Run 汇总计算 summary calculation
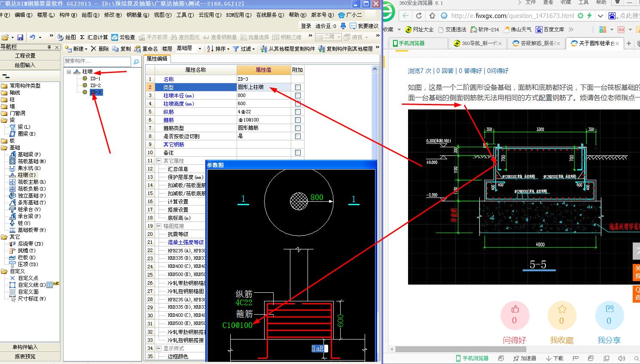 tap(94, 37)
